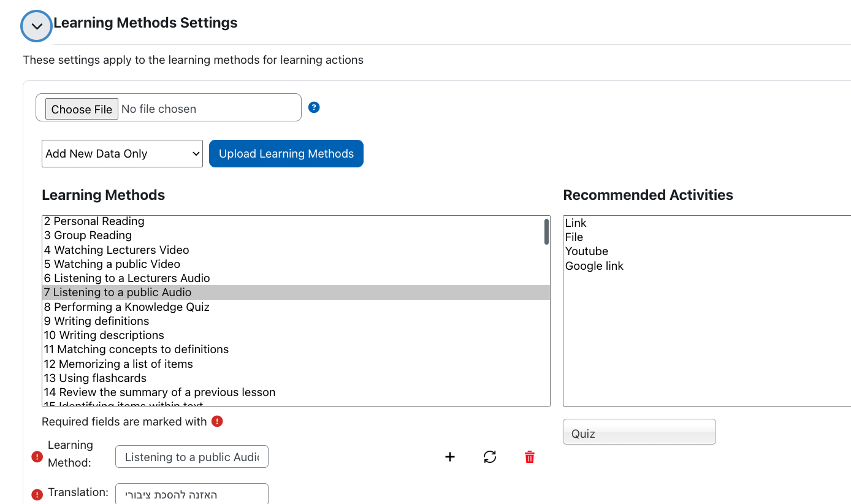Open the help icon beside file chooser
Image resolution: width=851 pixels, height=504 pixels.
[x=314, y=107]
